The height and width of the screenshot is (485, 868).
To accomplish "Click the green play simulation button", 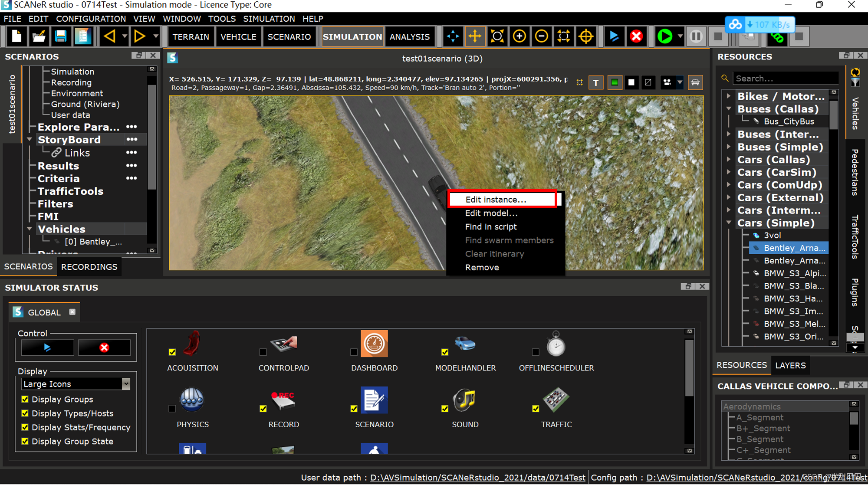I will [664, 36].
